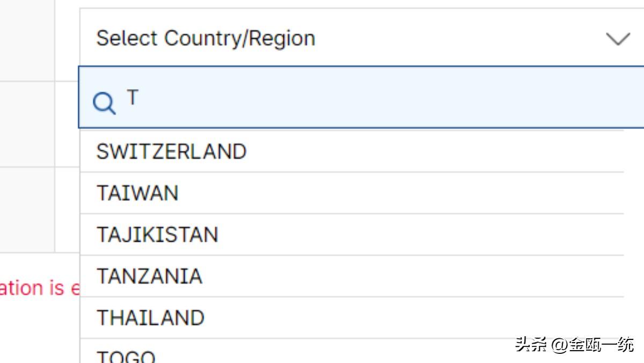The height and width of the screenshot is (363, 644).
Task: Click the down chevron arrow icon
Action: [x=617, y=39]
